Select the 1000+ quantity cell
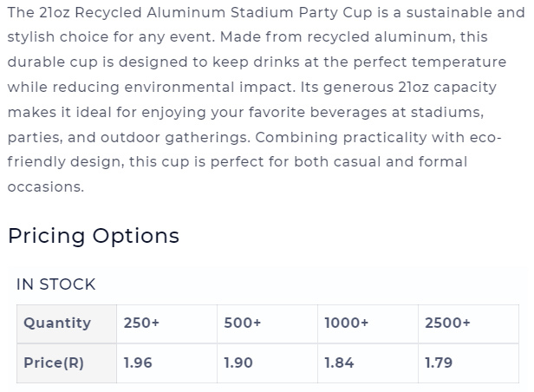The height and width of the screenshot is (392, 534). [368, 323]
